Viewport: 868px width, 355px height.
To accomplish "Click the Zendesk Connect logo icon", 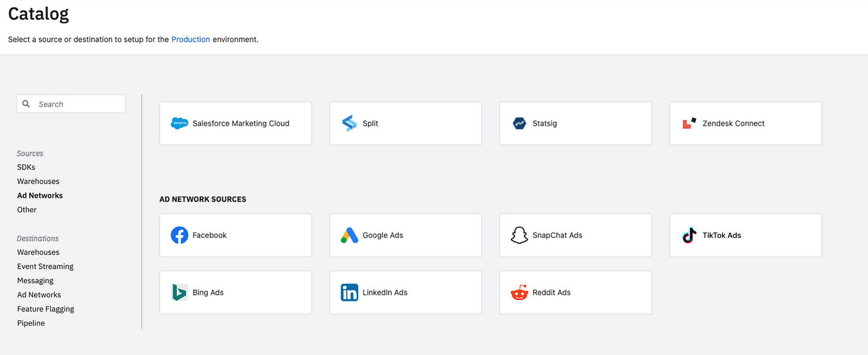I will pyautogui.click(x=690, y=124).
